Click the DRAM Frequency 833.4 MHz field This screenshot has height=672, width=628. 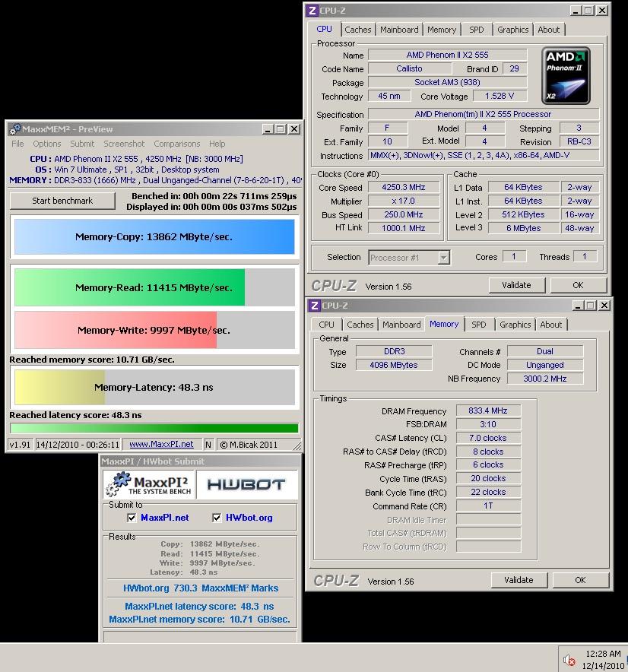pyautogui.click(x=488, y=410)
